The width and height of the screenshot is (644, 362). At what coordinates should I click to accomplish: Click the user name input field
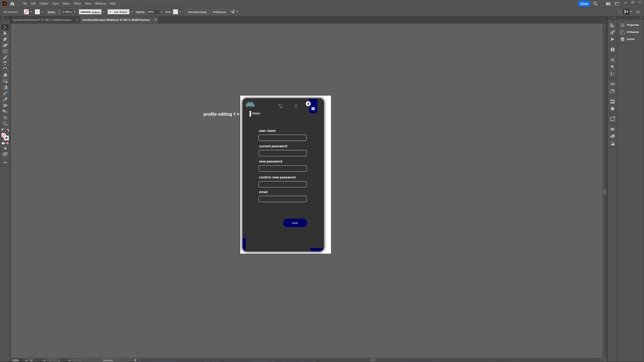(x=283, y=137)
